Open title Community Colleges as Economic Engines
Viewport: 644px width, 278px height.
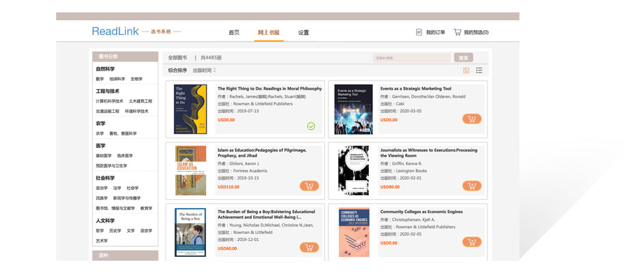(422, 212)
